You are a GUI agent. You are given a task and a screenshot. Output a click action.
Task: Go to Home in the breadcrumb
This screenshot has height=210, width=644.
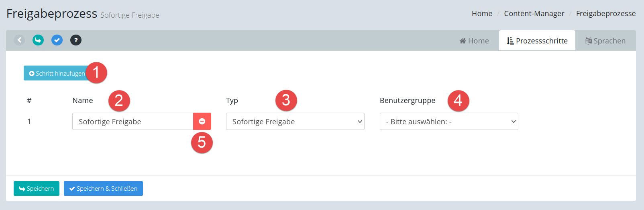pos(482,14)
